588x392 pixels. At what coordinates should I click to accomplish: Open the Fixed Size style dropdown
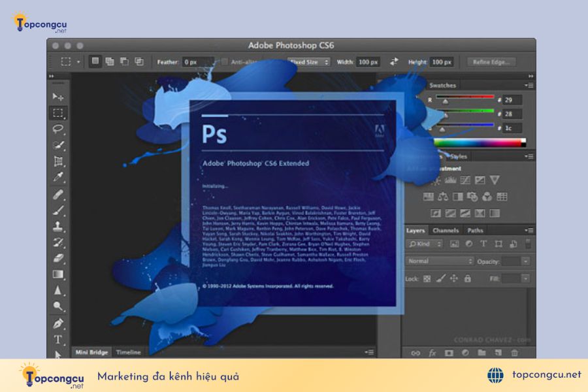point(309,62)
